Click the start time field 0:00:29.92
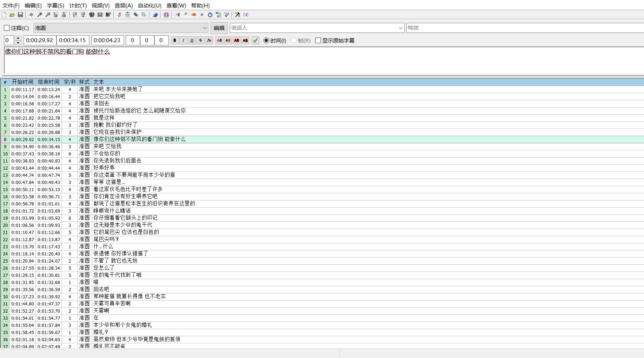 40,40
